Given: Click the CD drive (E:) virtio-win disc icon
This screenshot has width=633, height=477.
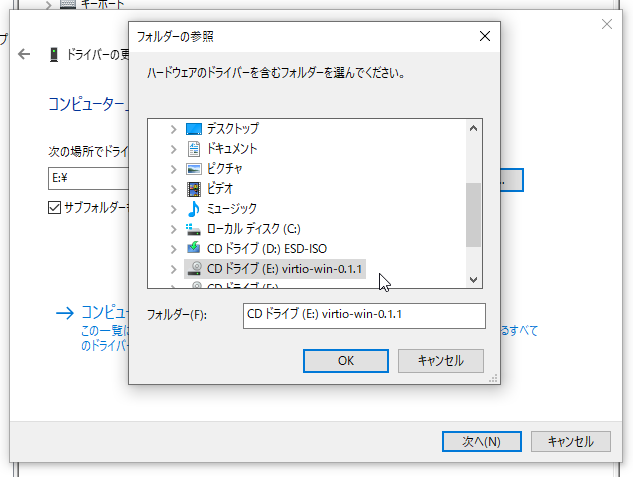Looking at the screenshot, I should tap(196, 268).
